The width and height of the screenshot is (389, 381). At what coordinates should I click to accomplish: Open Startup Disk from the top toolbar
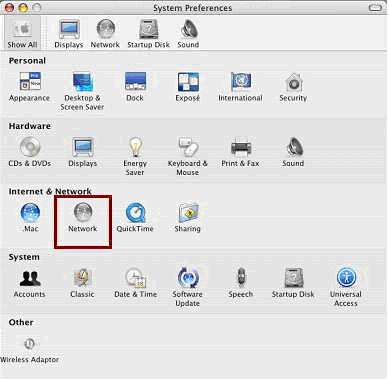point(149,34)
